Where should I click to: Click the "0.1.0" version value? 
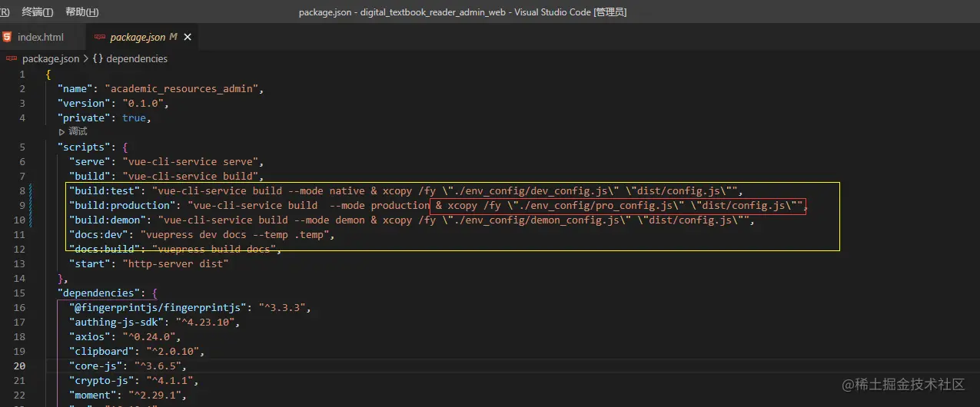[144, 103]
